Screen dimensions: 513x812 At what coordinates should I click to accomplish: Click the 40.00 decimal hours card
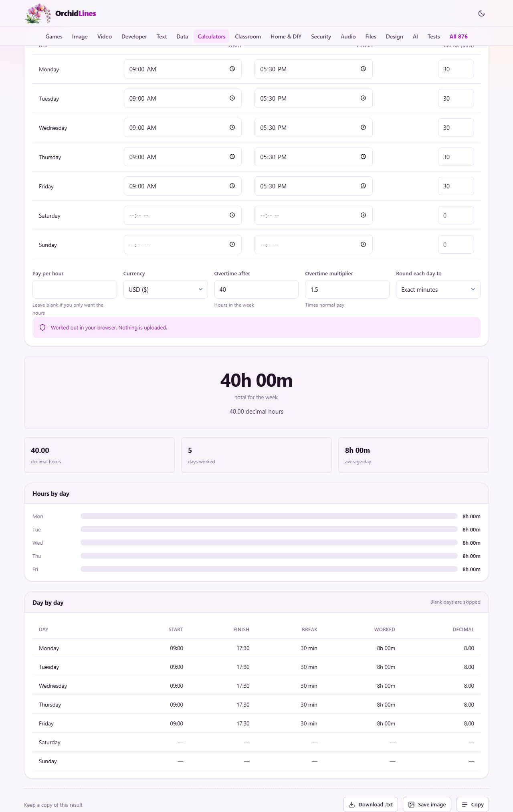click(99, 455)
